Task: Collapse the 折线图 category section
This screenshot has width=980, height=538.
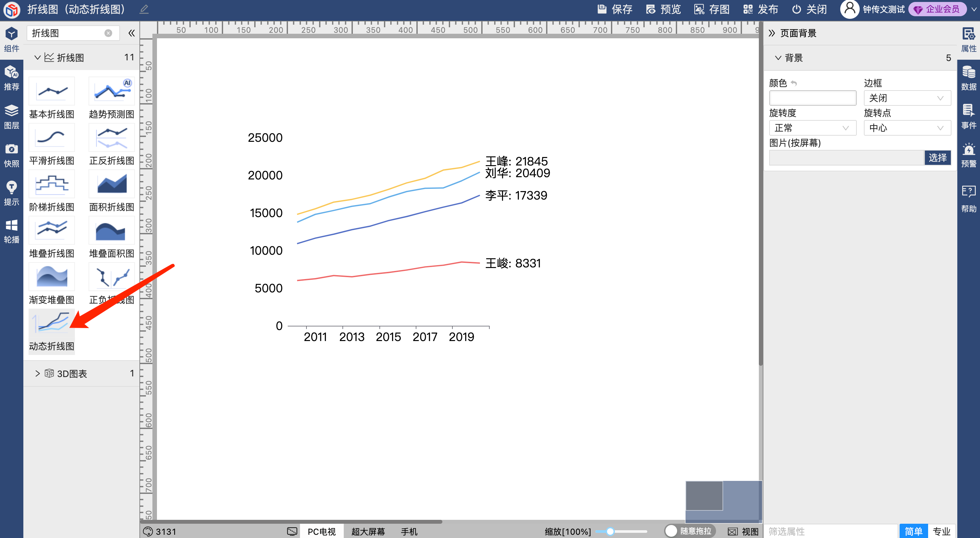Action: [37, 57]
